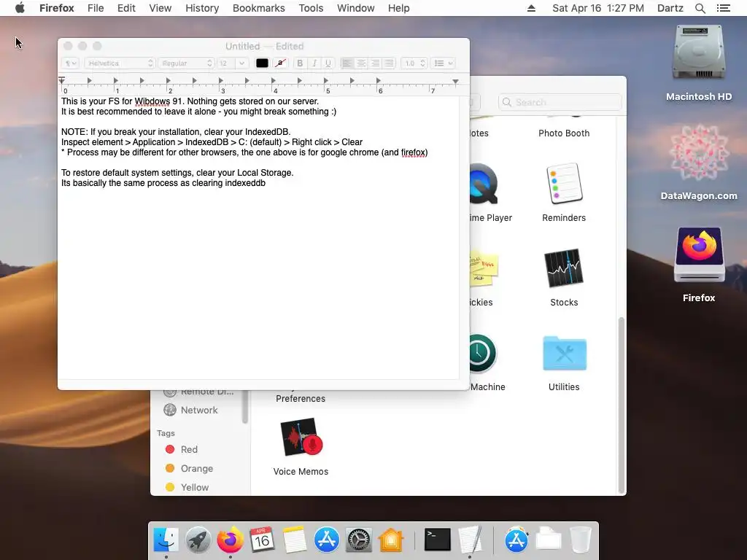Image resolution: width=747 pixels, height=560 pixels.
Task: Toggle underline formatting in TextEdit toolbar
Action: (x=328, y=63)
